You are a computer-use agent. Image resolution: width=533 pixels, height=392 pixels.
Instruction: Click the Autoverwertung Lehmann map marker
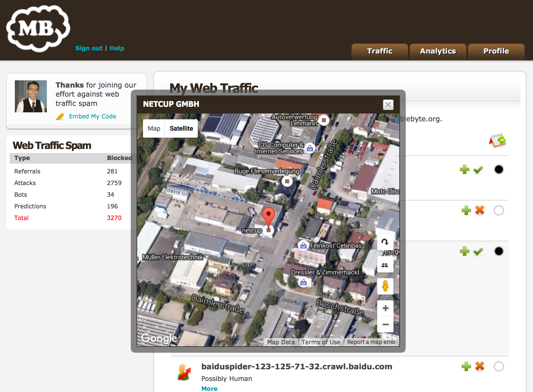[x=324, y=120]
